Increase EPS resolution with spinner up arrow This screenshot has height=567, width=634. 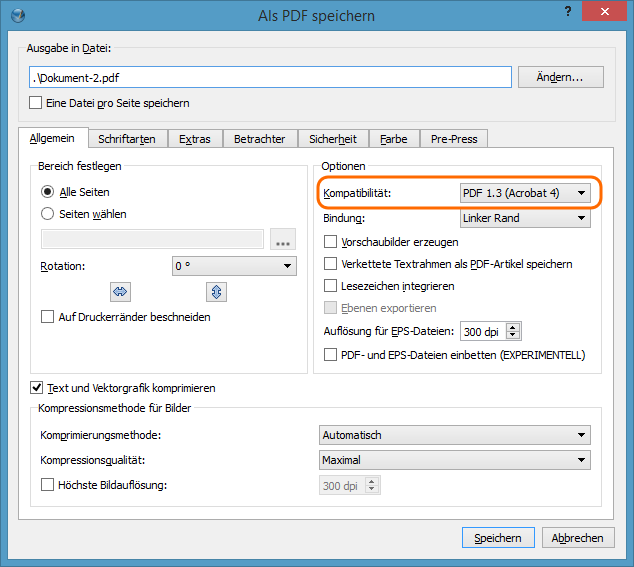514,327
